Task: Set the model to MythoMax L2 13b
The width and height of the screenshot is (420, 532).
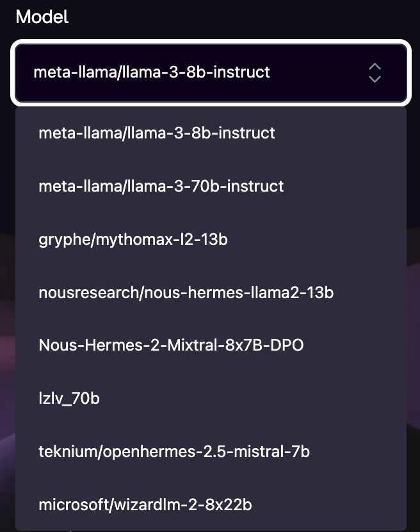Action: pos(133,240)
